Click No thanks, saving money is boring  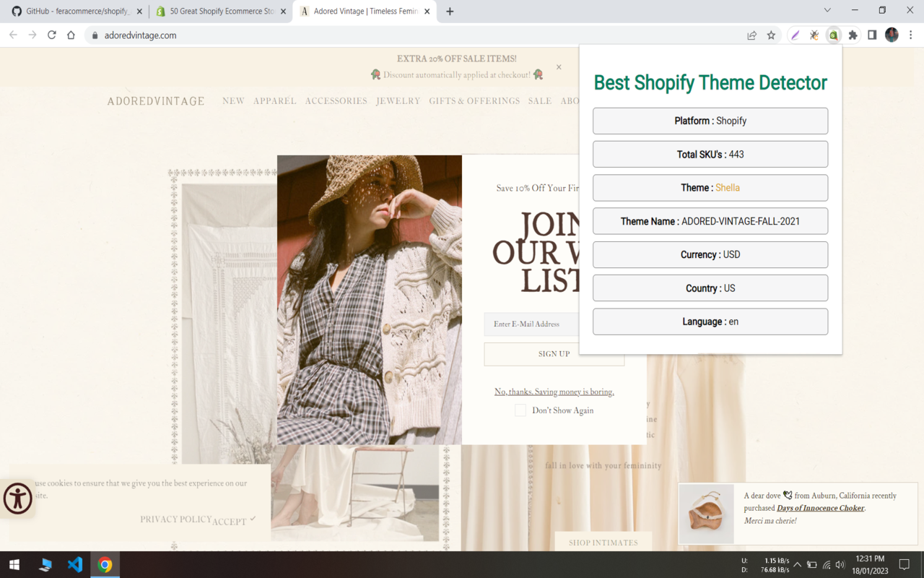[554, 392]
